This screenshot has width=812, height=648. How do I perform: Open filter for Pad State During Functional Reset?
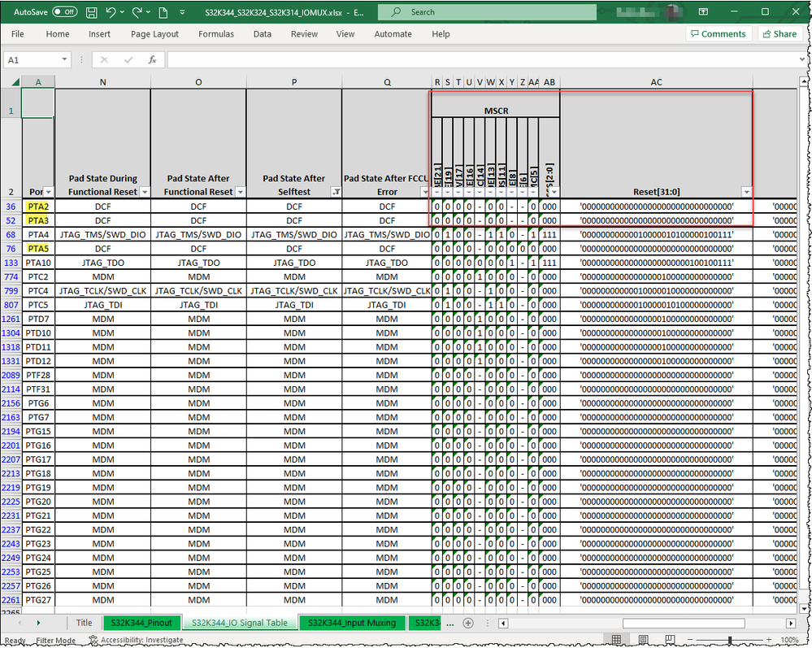coord(144,192)
